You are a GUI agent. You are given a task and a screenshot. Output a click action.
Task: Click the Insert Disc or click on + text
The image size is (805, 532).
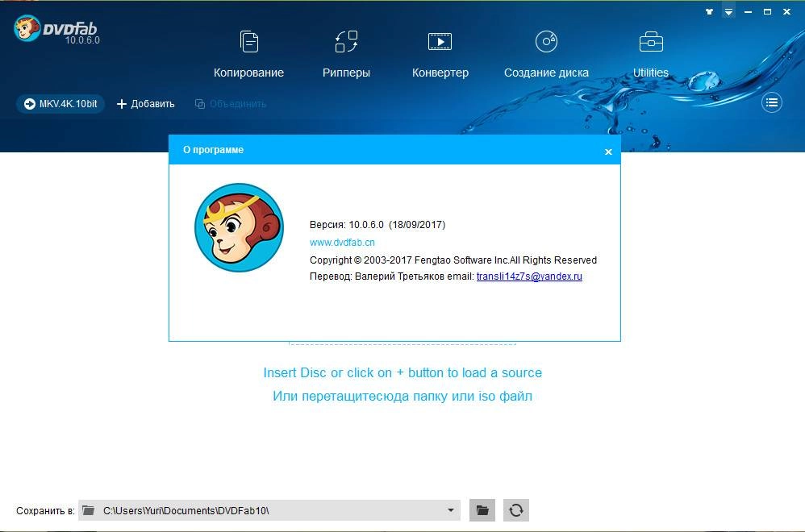click(x=402, y=372)
